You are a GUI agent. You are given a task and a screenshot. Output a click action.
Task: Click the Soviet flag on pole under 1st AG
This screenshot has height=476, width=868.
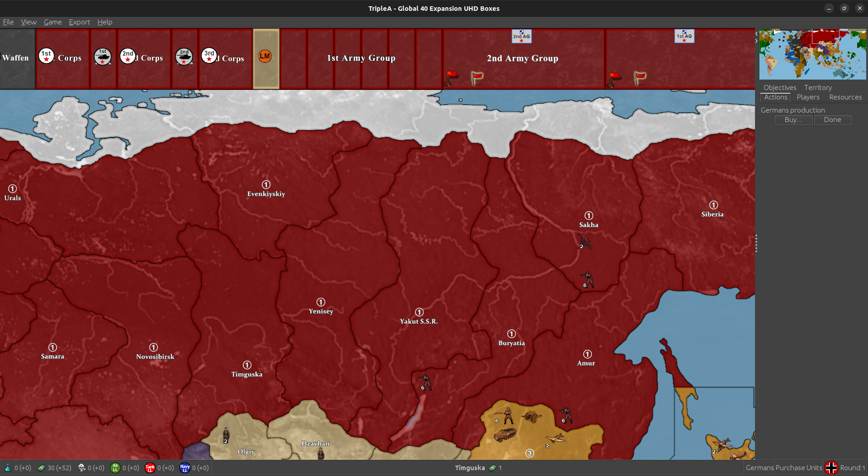point(613,79)
